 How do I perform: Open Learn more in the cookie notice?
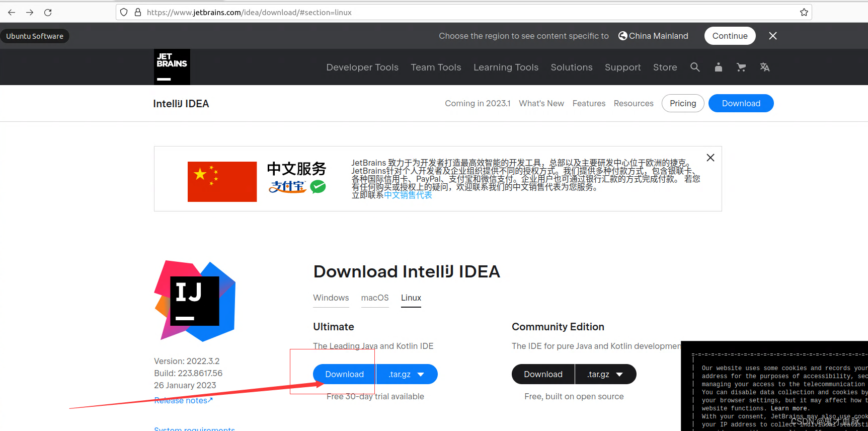click(x=789, y=408)
